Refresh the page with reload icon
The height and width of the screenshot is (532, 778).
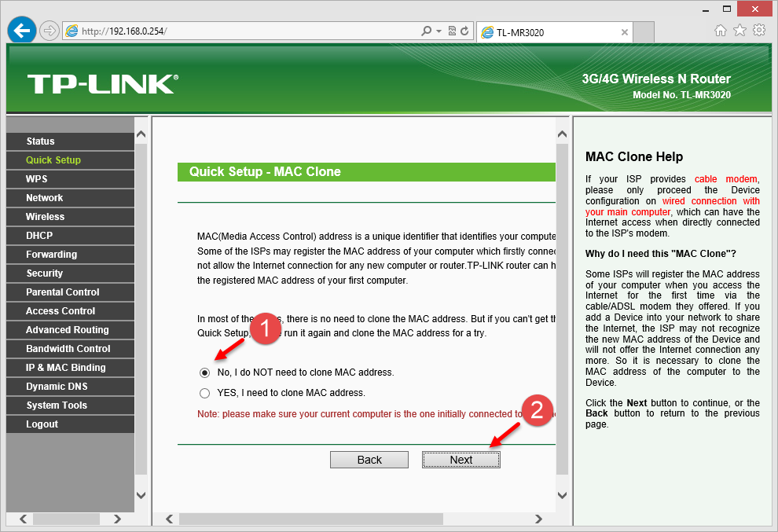pos(464,31)
